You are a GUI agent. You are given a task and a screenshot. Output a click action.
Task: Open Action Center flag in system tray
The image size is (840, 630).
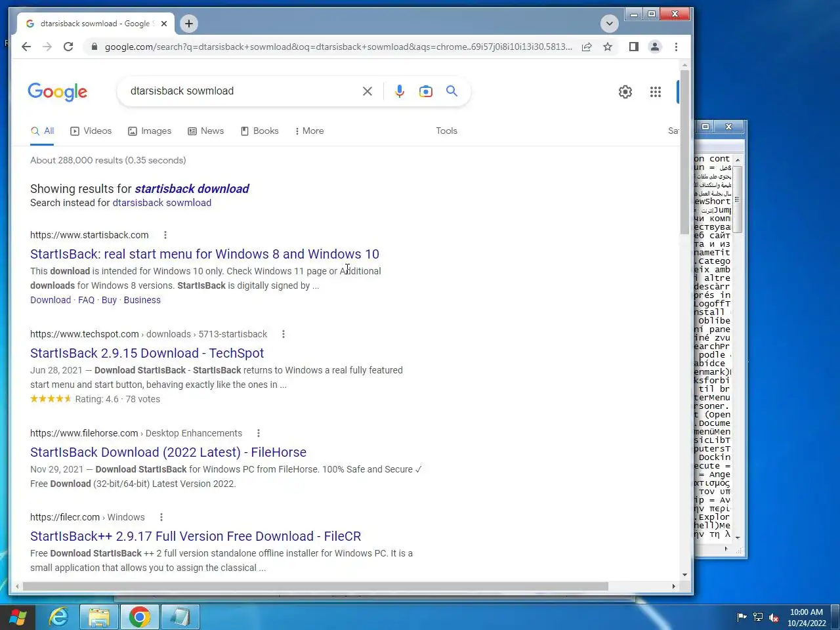tap(742, 617)
